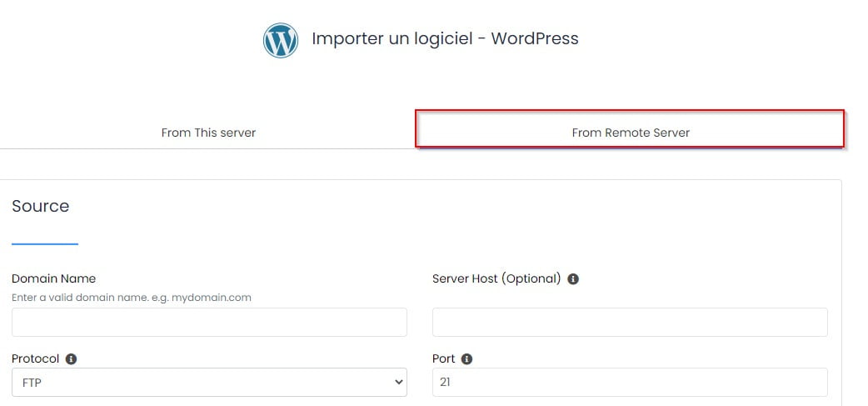Viewport: 868px width, 406px height.
Task: Click into the Server Host input box
Action: coord(630,322)
